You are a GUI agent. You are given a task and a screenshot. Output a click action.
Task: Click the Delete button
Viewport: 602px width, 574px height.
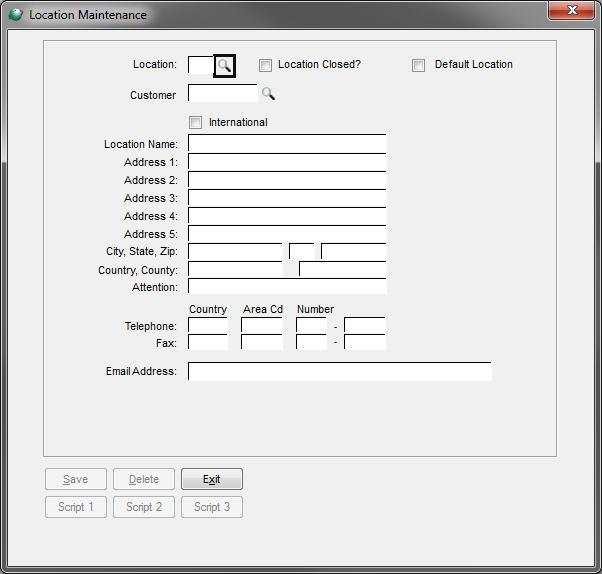144,479
